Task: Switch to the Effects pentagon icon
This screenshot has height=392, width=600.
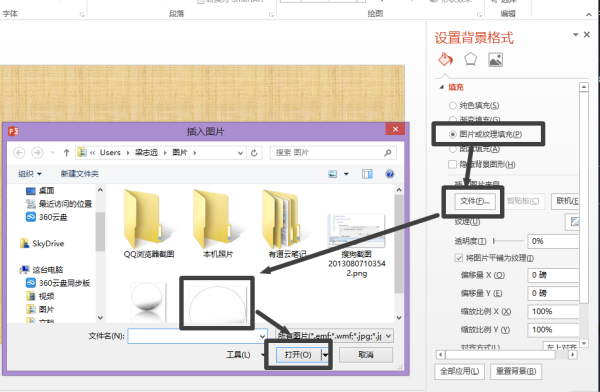Action: point(470,59)
